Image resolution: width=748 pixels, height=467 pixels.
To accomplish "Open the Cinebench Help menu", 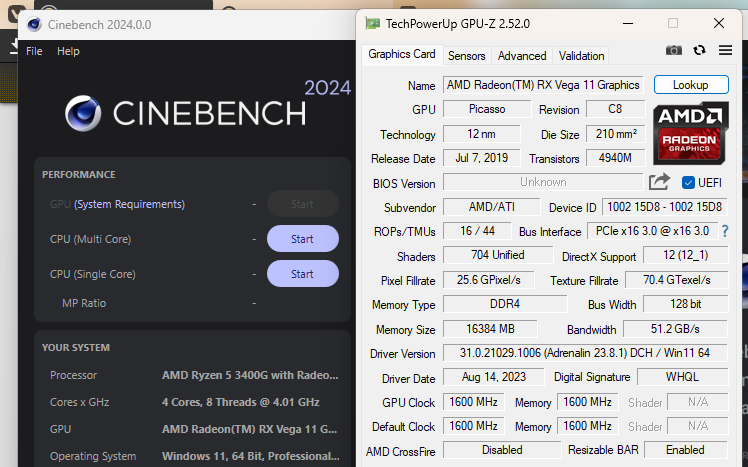I will coord(68,51).
